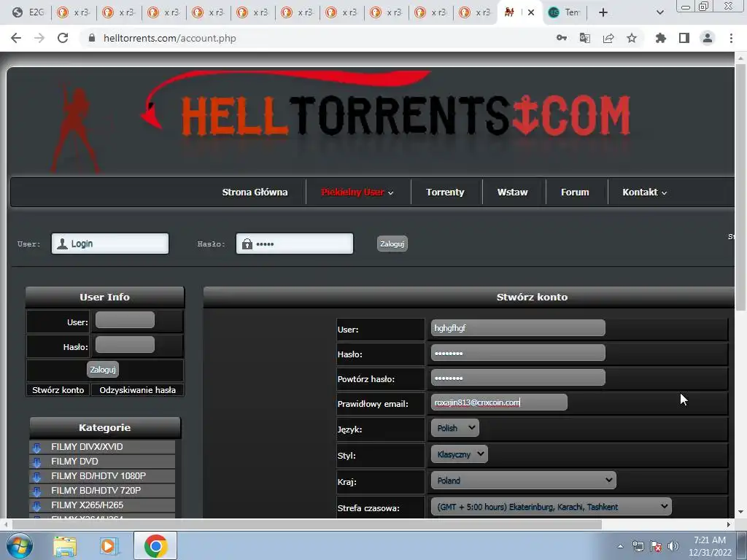747x560 pixels.
Task: Share this page via the share icon
Action: coord(608,38)
